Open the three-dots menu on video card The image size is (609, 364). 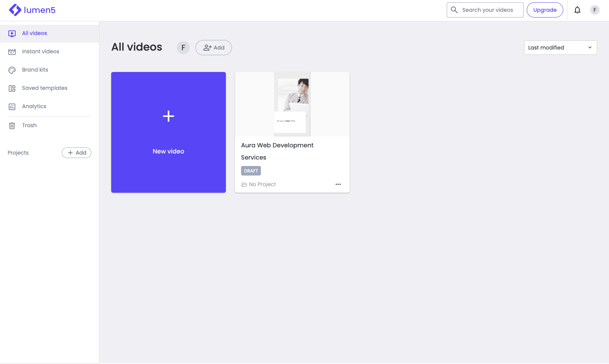(x=338, y=184)
